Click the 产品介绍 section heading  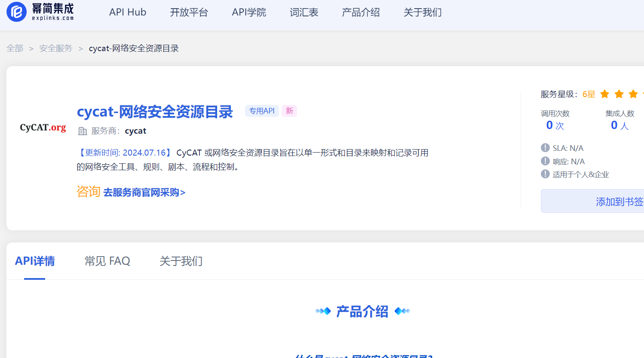(x=362, y=312)
